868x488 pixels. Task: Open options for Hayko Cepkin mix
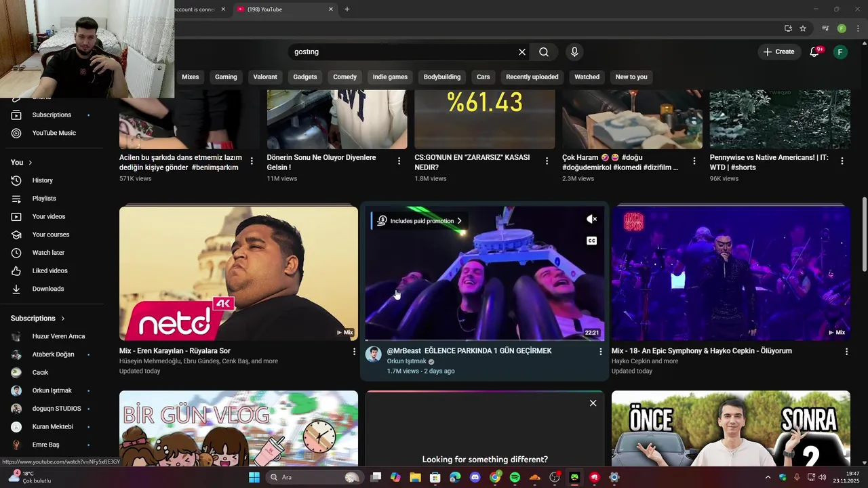click(846, 352)
